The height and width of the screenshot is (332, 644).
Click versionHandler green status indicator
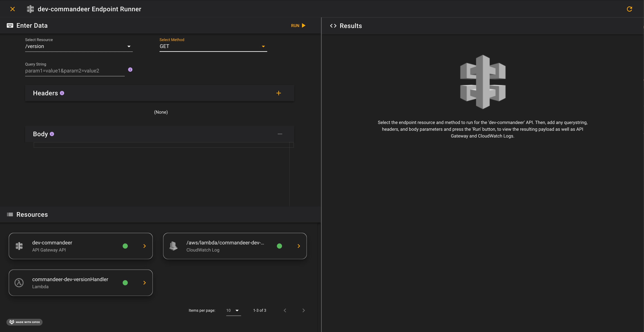click(x=125, y=283)
